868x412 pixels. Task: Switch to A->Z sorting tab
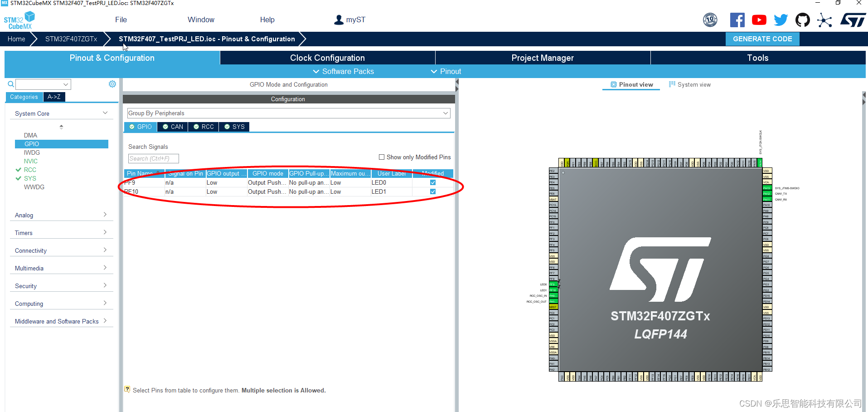[54, 97]
